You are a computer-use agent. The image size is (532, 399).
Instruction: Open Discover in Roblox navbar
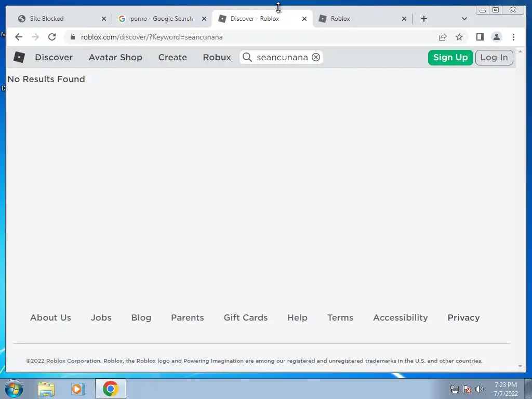coord(54,57)
